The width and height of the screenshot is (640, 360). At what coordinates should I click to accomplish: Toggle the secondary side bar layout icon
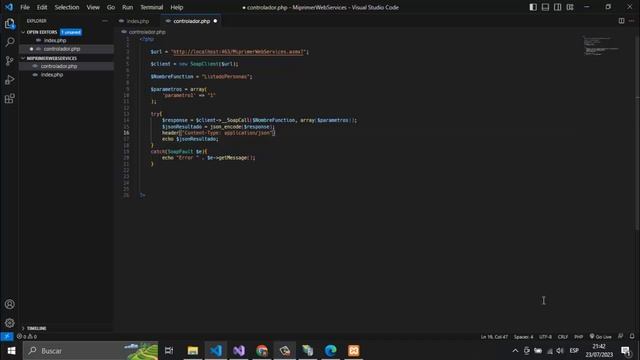click(558, 7)
